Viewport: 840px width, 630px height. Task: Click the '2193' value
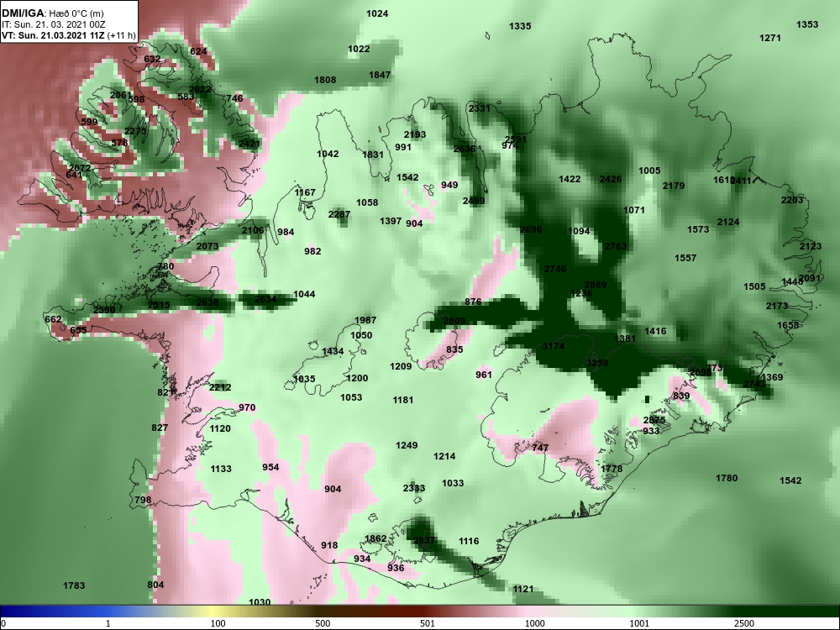pyautogui.click(x=415, y=134)
